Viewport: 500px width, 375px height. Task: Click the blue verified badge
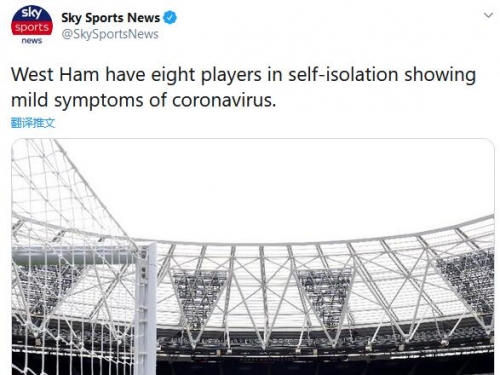click(x=170, y=18)
